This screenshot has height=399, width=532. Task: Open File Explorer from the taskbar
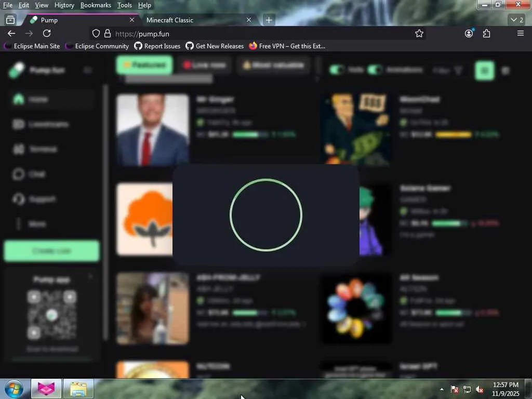78,389
